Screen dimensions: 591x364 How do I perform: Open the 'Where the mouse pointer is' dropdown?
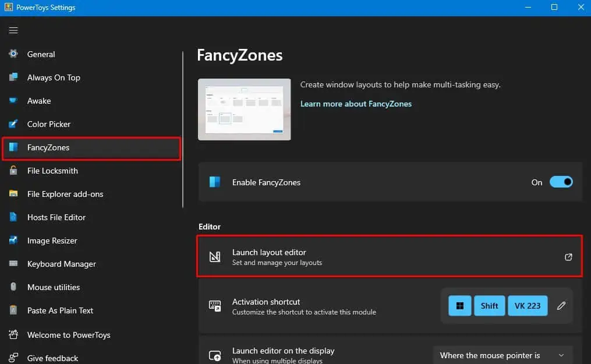click(502, 355)
